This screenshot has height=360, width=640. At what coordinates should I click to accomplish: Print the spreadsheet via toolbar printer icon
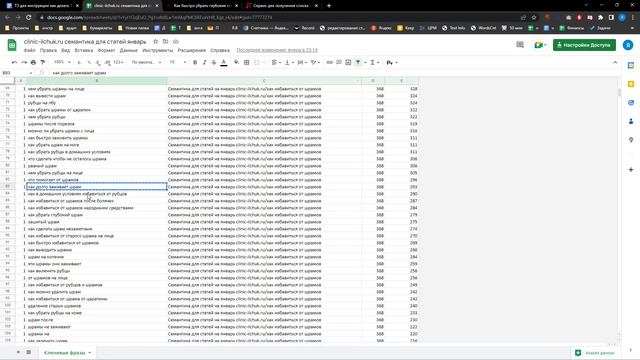click(x=33, y=62)
